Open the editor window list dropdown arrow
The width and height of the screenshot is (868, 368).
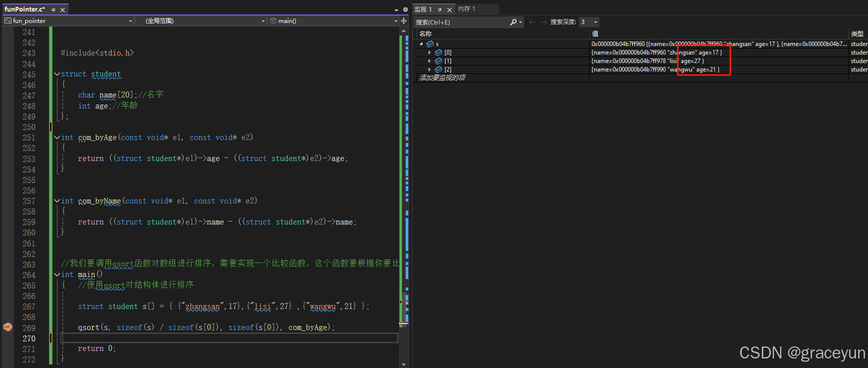pos(396,9)
